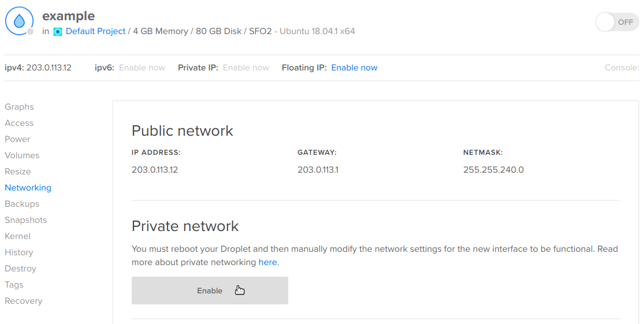Click the 'NETMASK:' label

coord(483,152)
